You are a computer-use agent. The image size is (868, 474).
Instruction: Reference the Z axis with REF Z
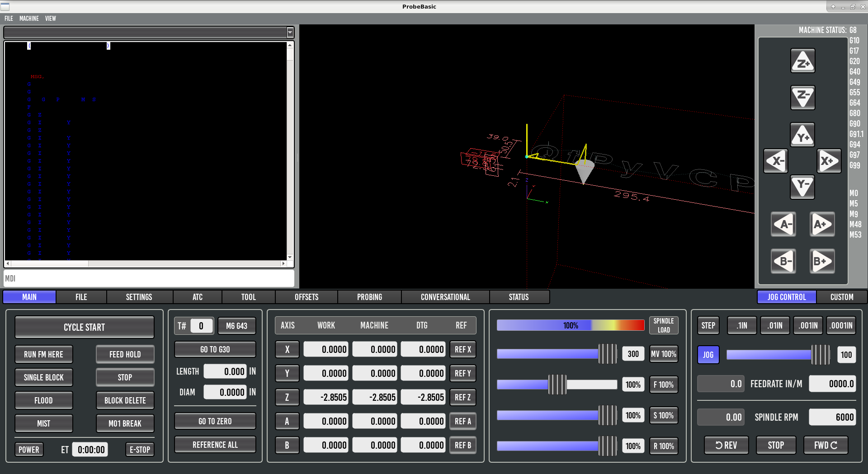[x=462, y=397]
